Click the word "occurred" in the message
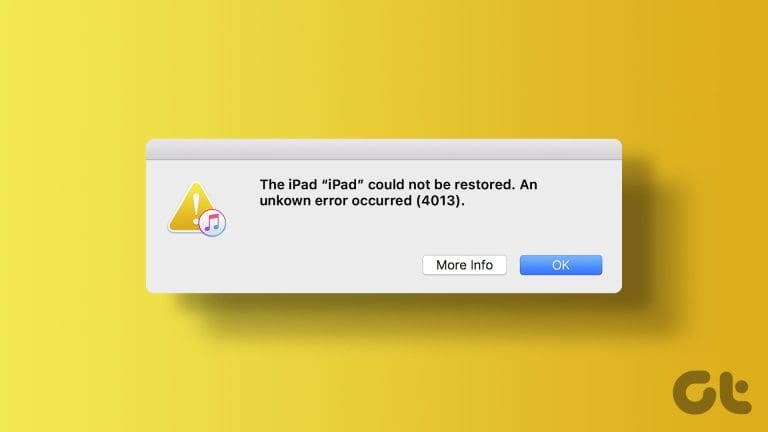The image size is (768, 432). 382,201
